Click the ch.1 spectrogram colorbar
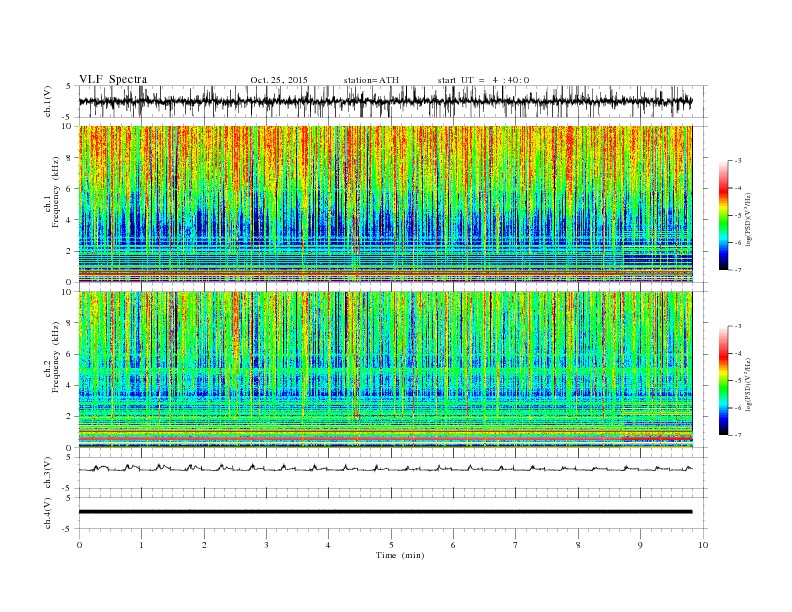 pyautogui.click(x=723, y=216)
